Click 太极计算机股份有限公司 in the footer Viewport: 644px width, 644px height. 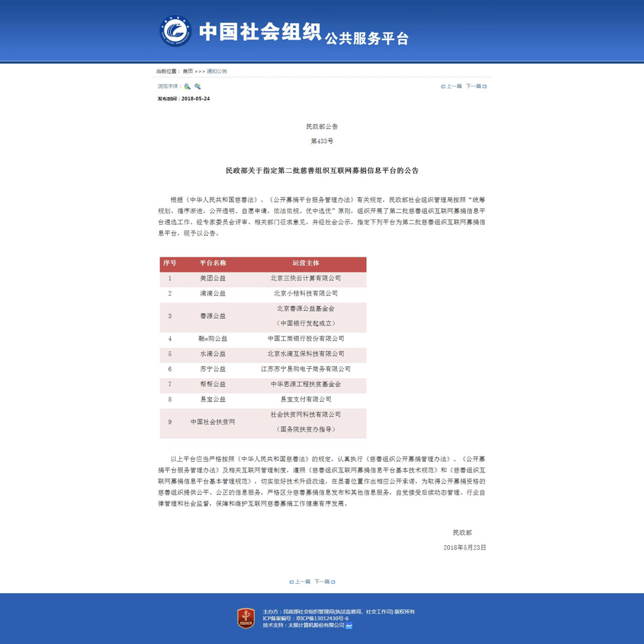(x=316, y=625)
